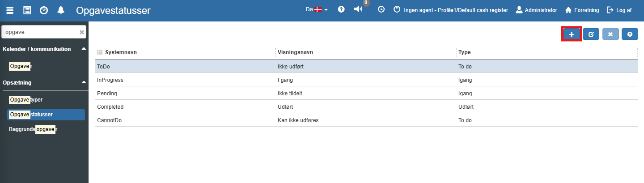Screen dimensions: 644x183
Task: Click the edit pencil button
Action: [x=591, y=34]
